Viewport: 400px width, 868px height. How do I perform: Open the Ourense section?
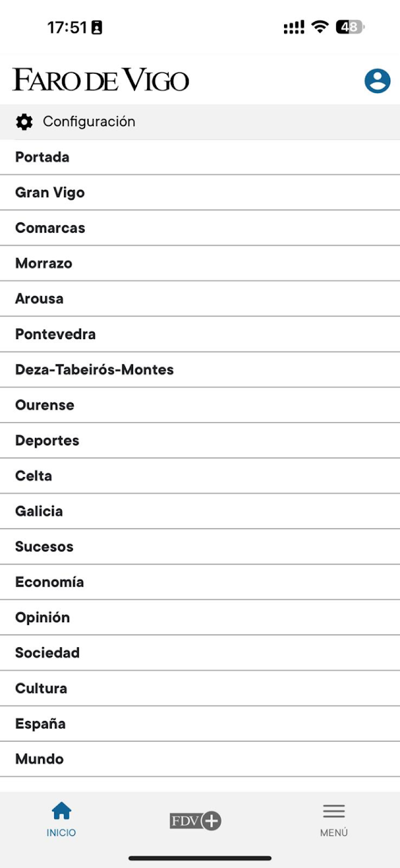click(200, 405)
